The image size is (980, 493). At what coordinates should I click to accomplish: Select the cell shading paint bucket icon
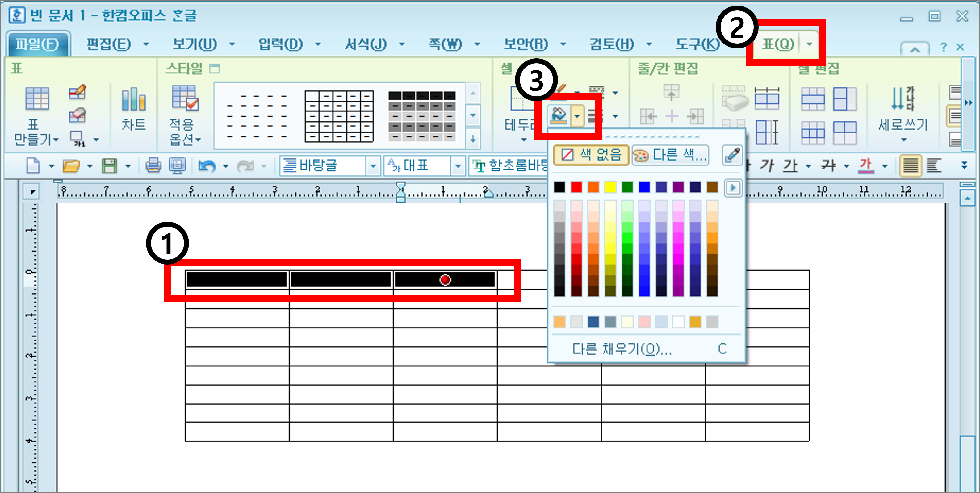pos(559,115)
